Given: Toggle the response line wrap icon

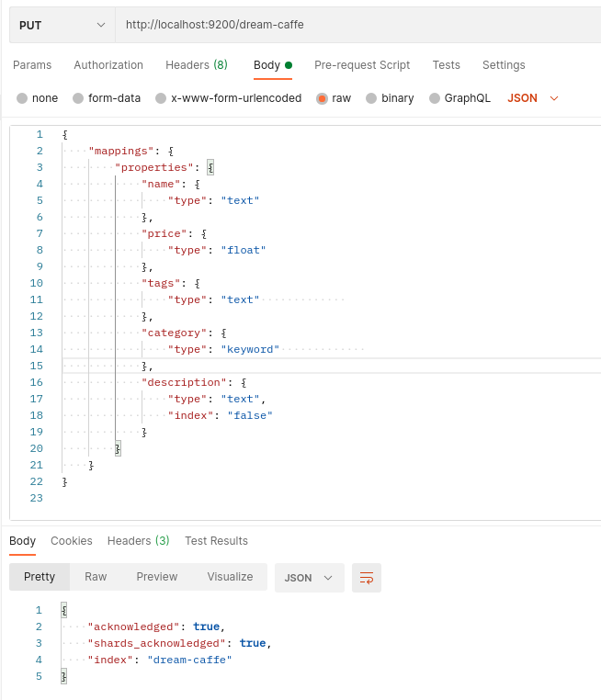Looking at the screenshot, I should coord(367,578).
